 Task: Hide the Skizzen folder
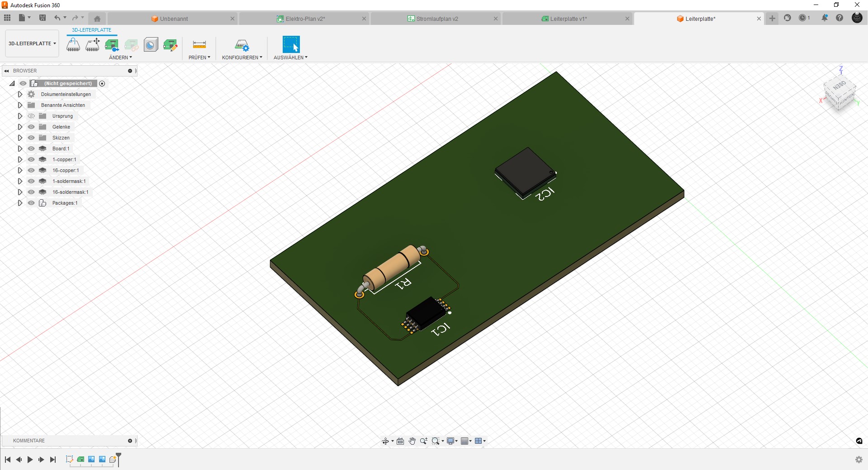(x=31, y=138)
